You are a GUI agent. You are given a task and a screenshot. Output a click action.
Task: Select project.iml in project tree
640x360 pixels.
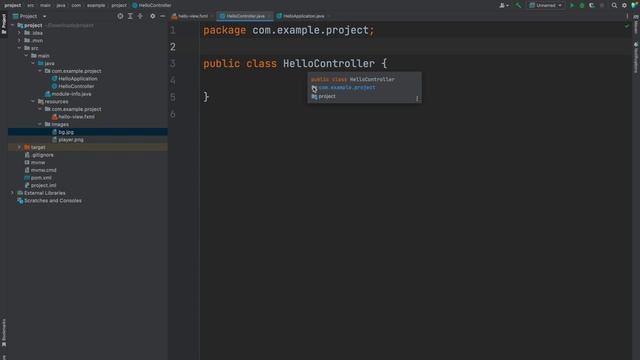tap(43, 185)
